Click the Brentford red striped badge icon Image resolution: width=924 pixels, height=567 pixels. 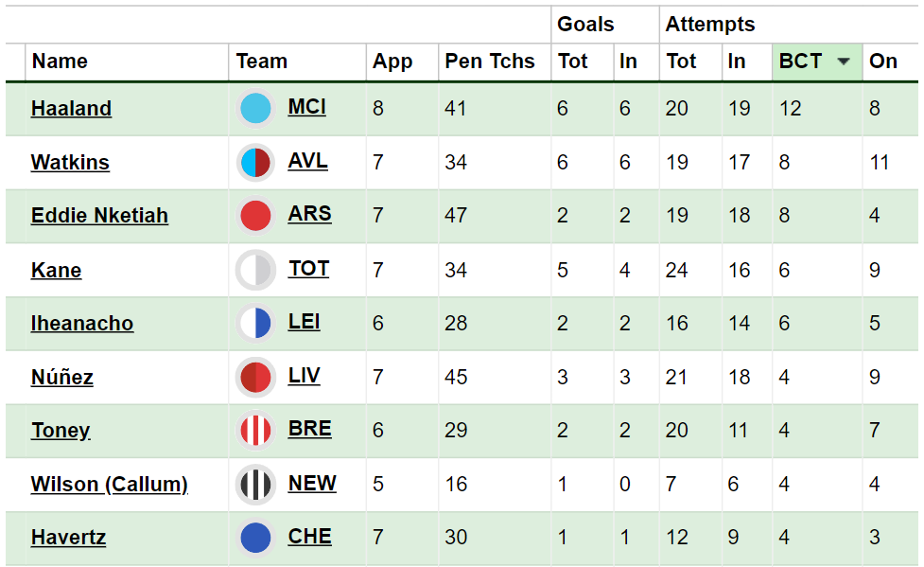255,430
